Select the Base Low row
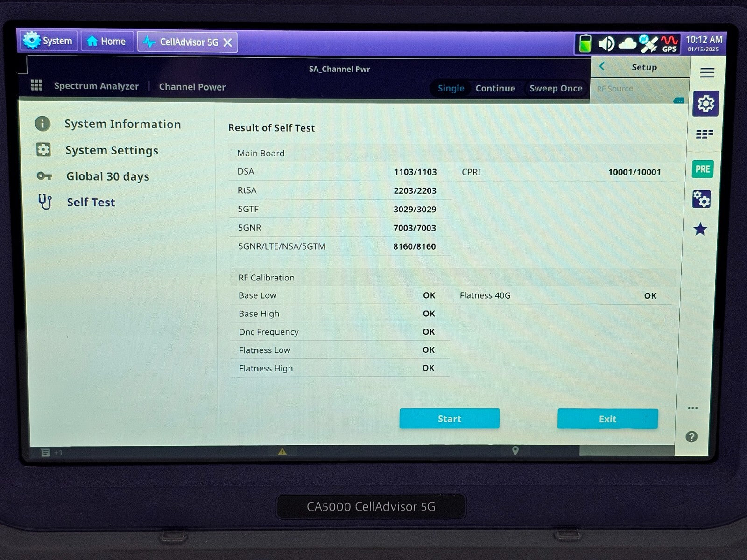 [340, 295]
